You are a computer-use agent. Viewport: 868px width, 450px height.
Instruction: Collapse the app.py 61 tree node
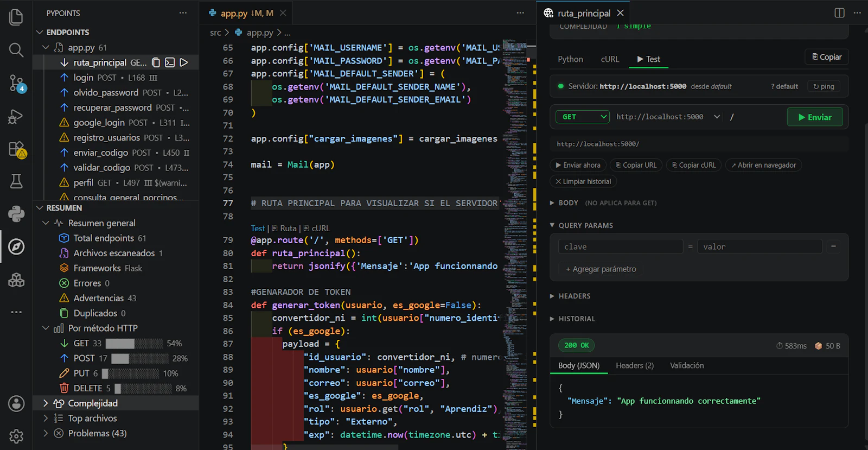coord(46,48)
